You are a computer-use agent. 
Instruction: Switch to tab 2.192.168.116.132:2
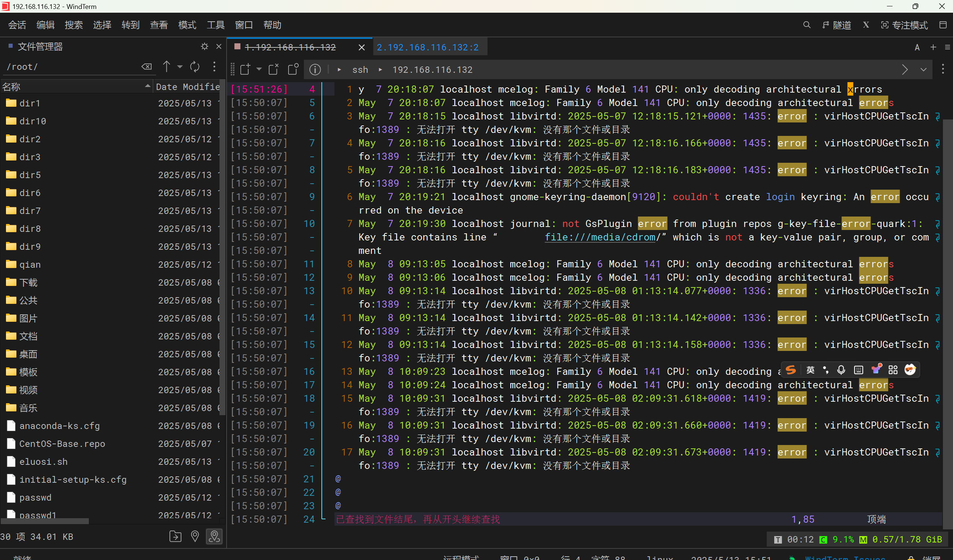pyautogui.click(x=427, y=47)
